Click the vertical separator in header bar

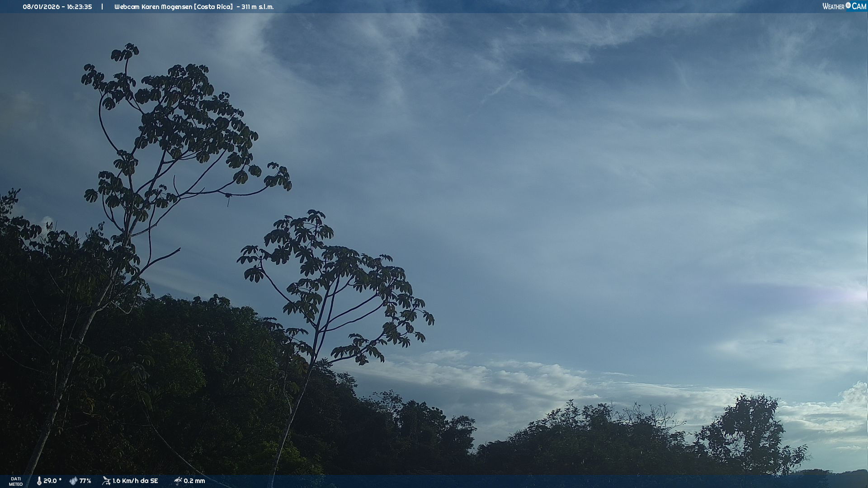pyautogui.click(x=102, y=7)
